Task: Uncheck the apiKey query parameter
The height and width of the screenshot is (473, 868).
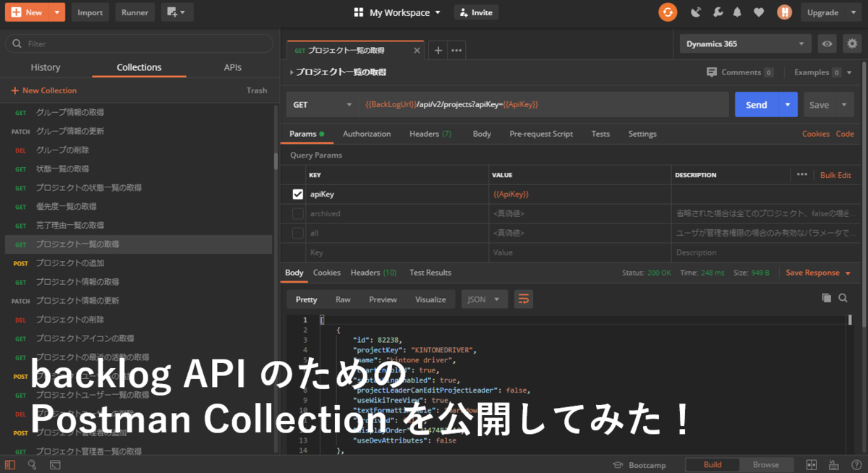Action: 297,194
